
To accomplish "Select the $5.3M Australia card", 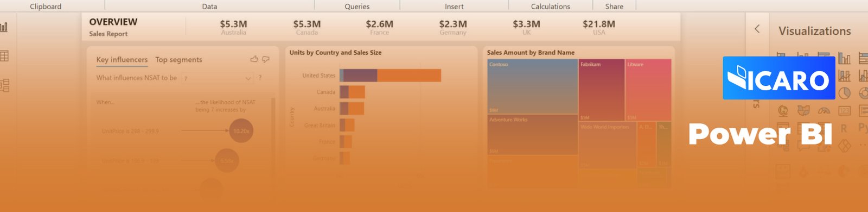I will (x=233, y=27).
